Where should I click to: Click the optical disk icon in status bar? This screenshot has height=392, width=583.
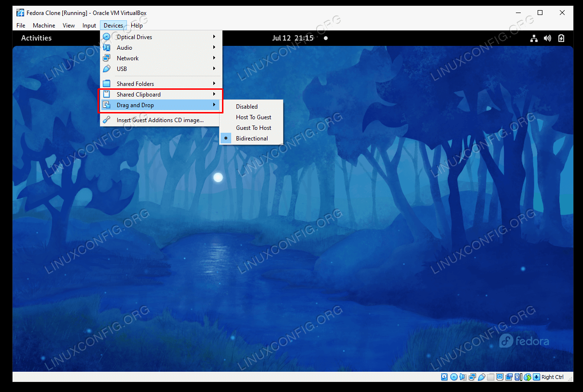(454, 377)
